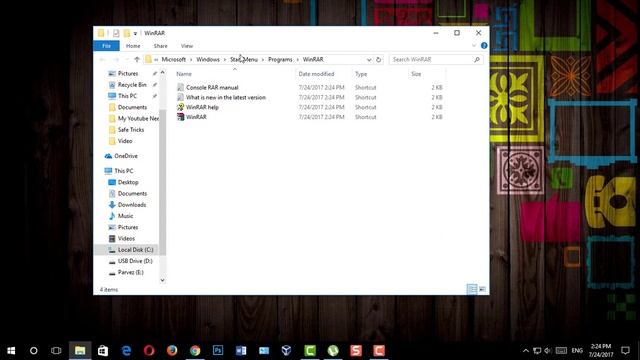
Task: Launch Firefox from taskbar
Action: point(172,350)
